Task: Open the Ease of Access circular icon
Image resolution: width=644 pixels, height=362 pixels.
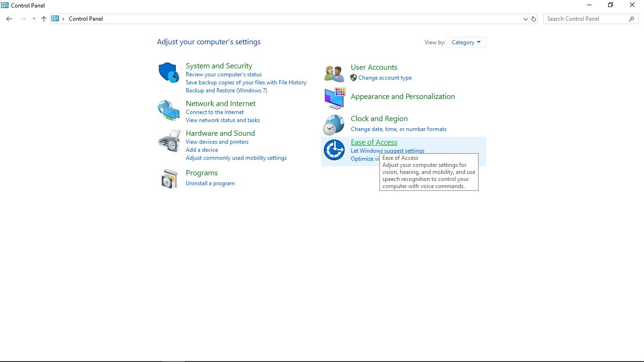Action: click(x=334, y=150)
